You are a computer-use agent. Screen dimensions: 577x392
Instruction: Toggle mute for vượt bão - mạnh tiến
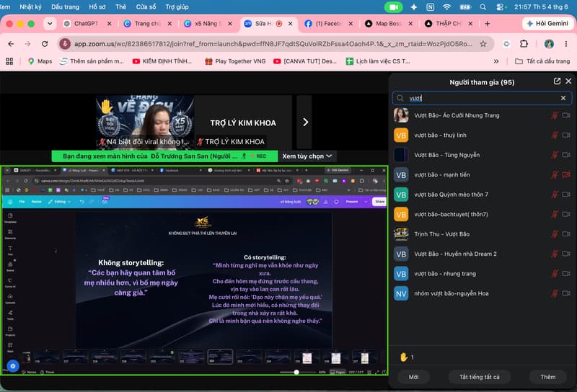(x=555, y=175)
